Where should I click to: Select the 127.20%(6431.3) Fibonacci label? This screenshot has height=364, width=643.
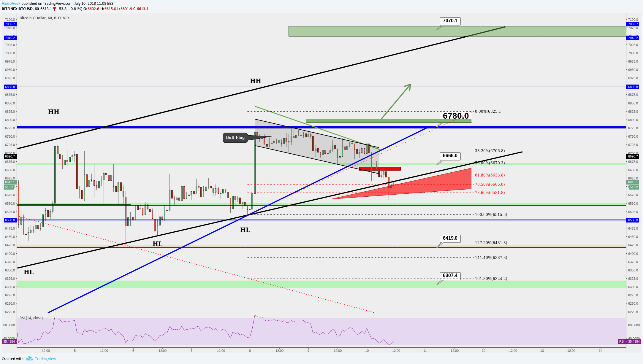[x=491, y=243]
